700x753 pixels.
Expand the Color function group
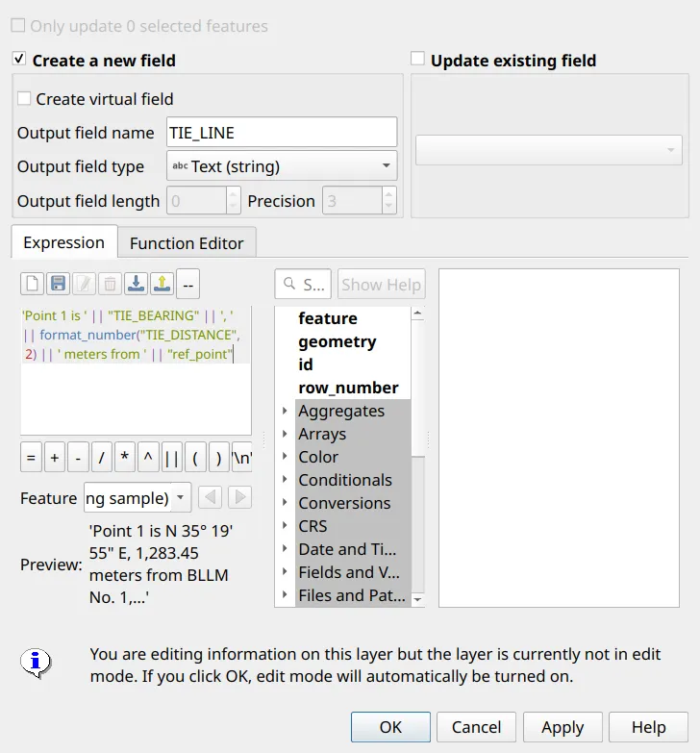pos(285,456)
